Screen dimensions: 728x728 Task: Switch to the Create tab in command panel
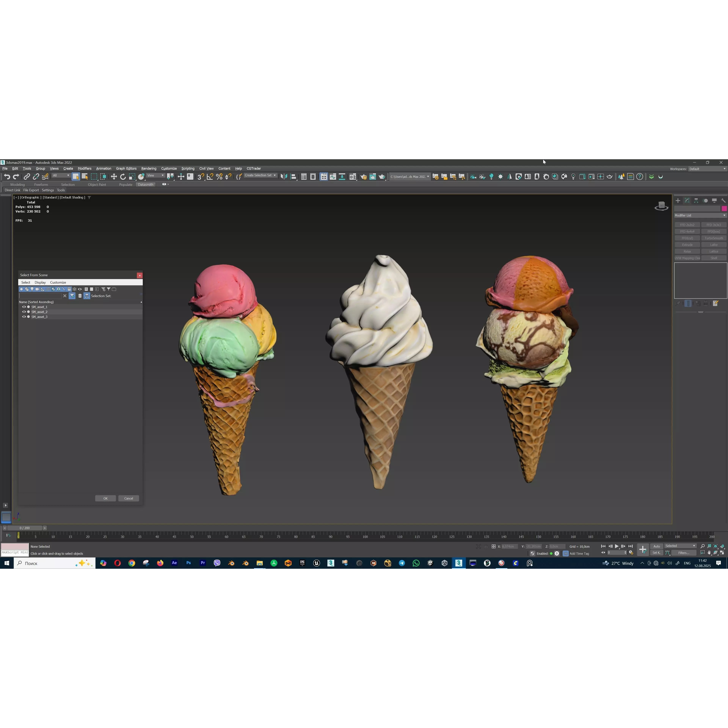(678, 200)
